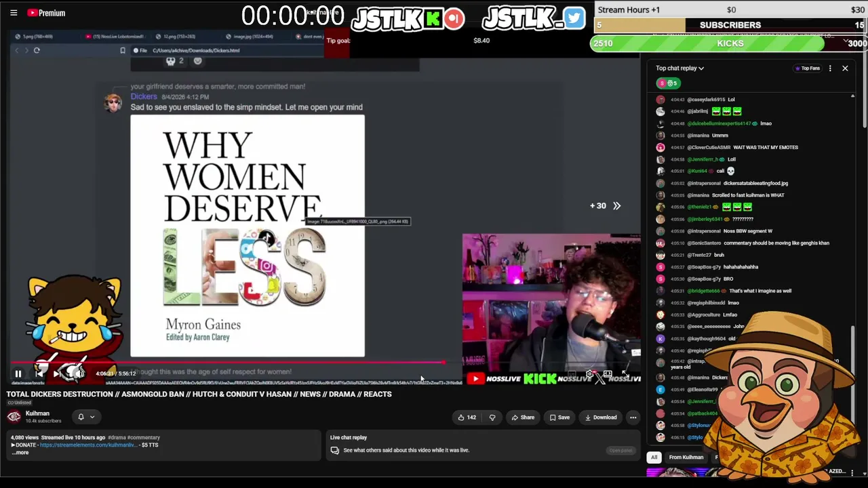Expand the description with ...more
Screen dimensions: 868x488
[x=20, y=453]
